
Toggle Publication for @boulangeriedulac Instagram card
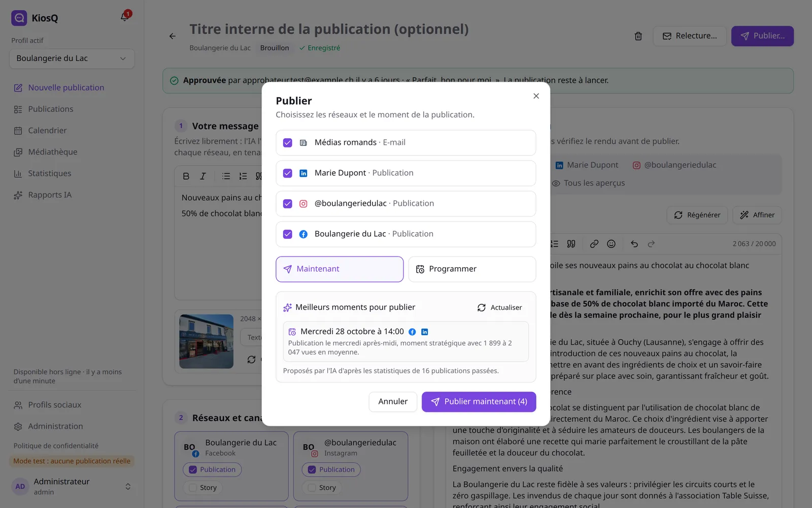click(x=331, y=470)
